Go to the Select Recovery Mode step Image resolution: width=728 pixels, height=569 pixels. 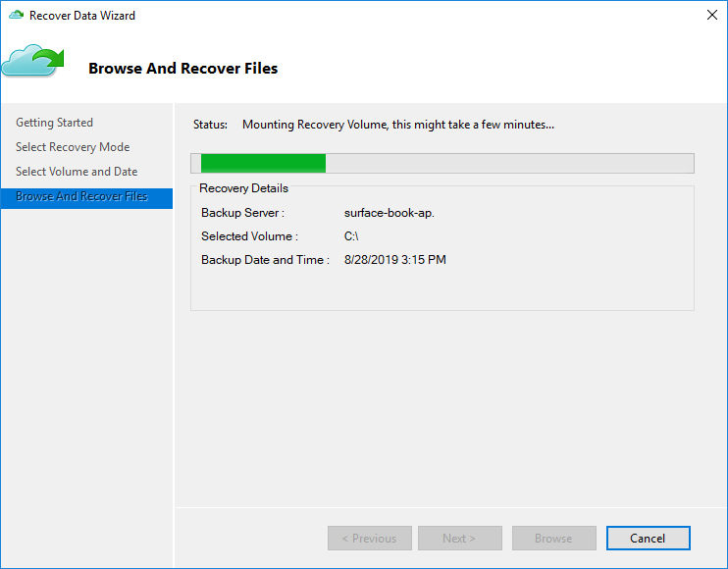pos(73,147)
